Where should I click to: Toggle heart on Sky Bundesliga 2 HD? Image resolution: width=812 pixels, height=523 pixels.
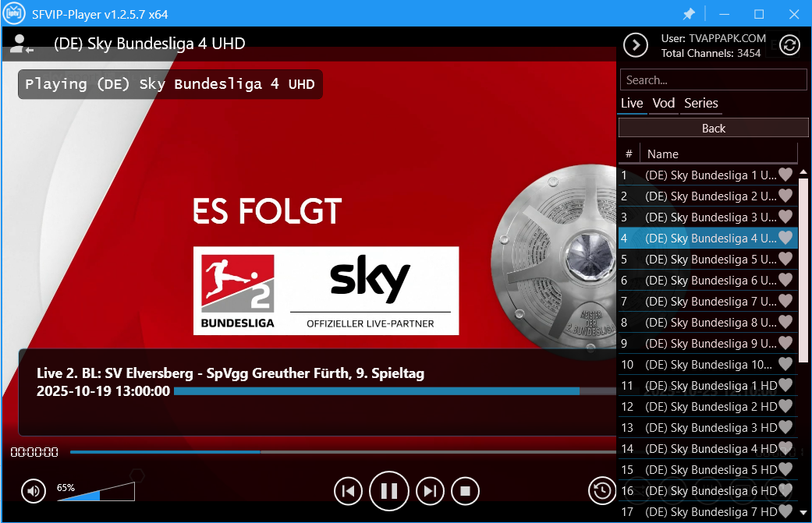(x=785, y=406)
